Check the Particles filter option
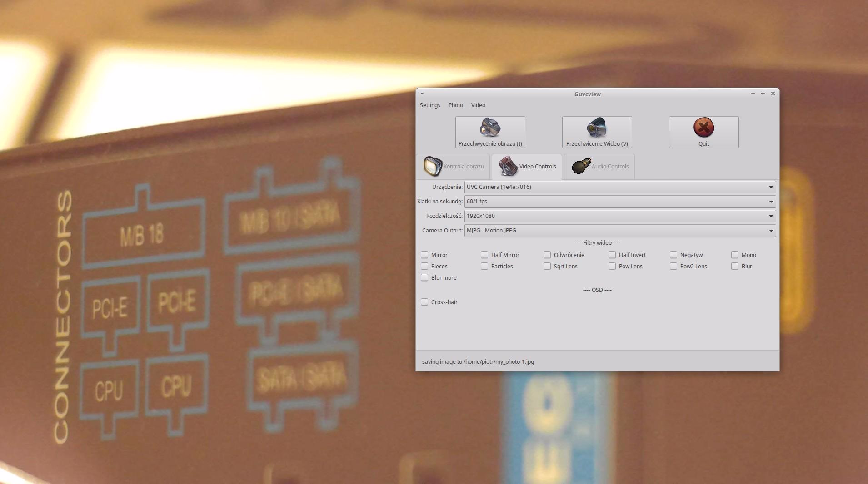The width and height of the screenshot is (868, 484). (x=484, y=266)
